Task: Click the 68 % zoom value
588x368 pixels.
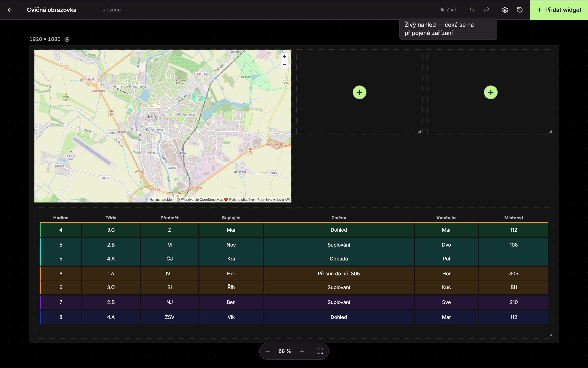Action: point(285,351)
